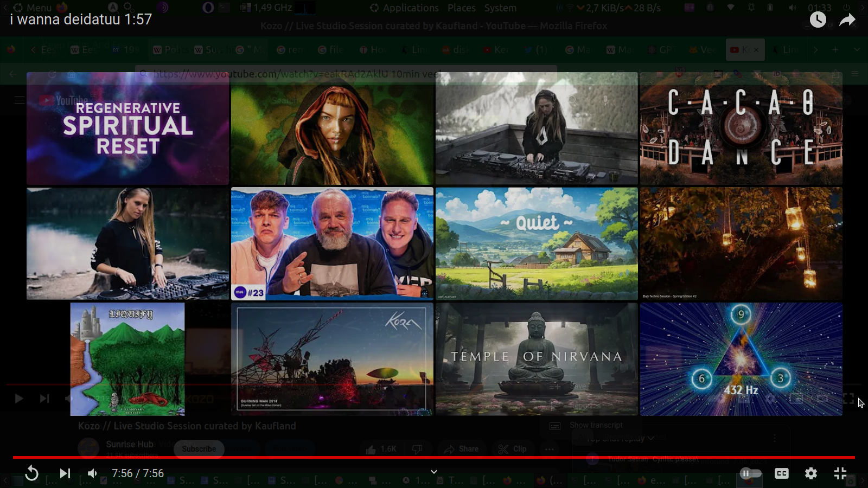Select the Quiet countryside video thumbnail
Viewport: 868px width, 488px height.
pyautogui.click(x=537, y=243)
